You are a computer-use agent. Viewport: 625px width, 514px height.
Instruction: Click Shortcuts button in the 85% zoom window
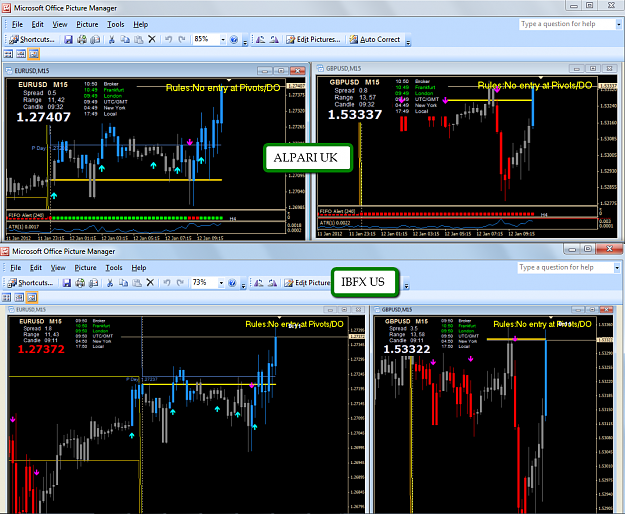coord(33,39)
